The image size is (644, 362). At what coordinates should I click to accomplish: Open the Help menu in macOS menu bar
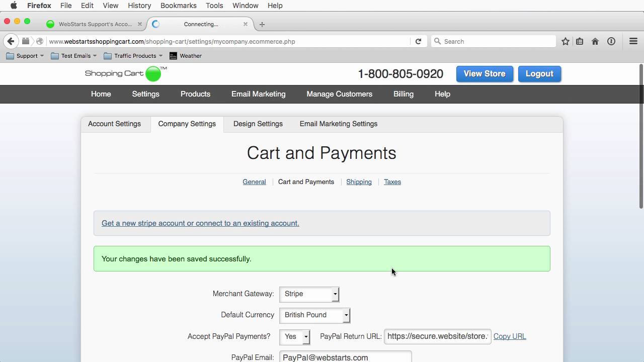[x=275, y=6]
